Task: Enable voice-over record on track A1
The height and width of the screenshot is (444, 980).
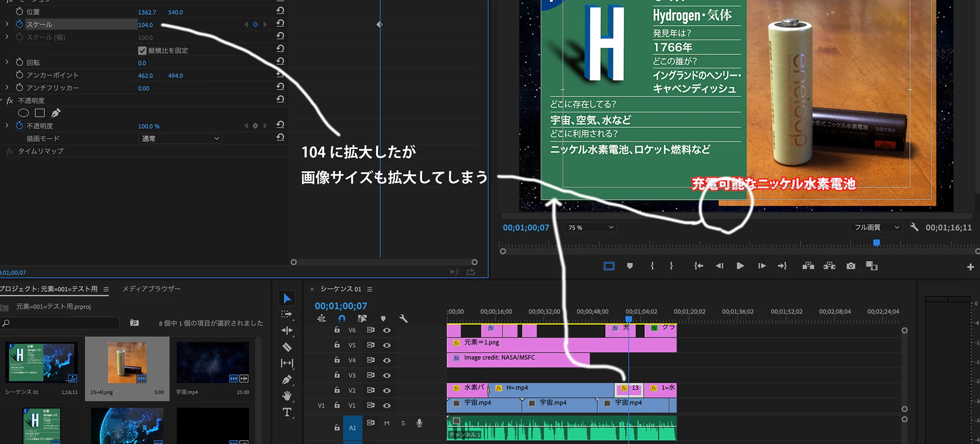Action: point(419,423)
